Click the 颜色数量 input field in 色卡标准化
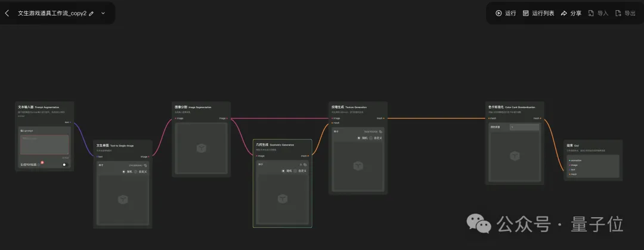Viewport: 644px width, 250px height. (x=524, y=128)
